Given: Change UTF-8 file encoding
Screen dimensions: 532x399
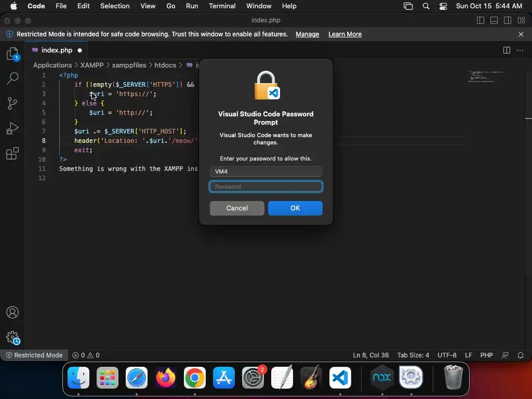Looking at the screenshot, I should tap(447, 355).
